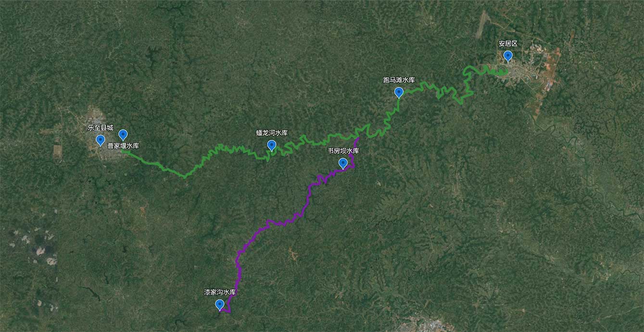Screen dimensions: 644x332
Task: Click the junction of purple and green routes
Action: pos(358,138)
